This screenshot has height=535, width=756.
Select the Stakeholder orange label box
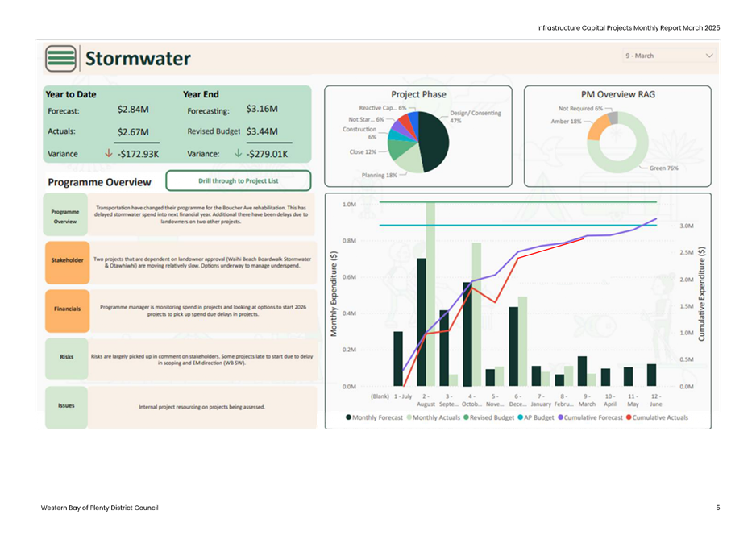pos(67,261)
